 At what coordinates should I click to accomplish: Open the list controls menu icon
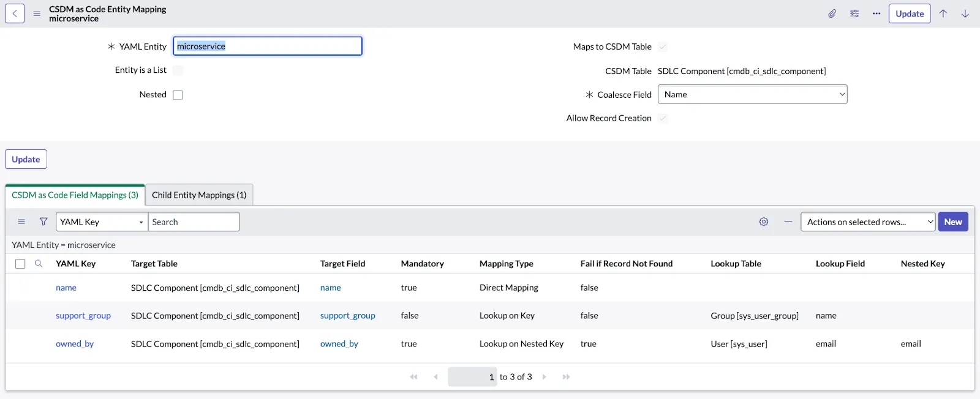pyautogui.click(x=21, y=222)
